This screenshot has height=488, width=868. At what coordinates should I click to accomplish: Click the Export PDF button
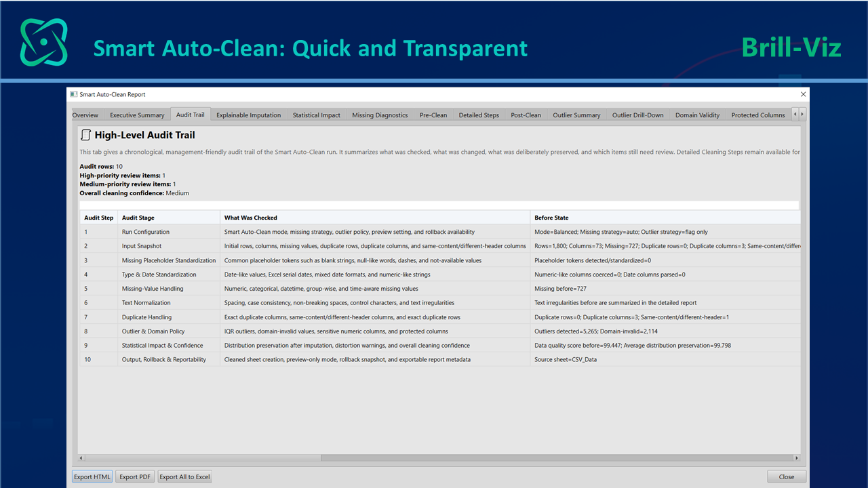(x=135, y=476)
